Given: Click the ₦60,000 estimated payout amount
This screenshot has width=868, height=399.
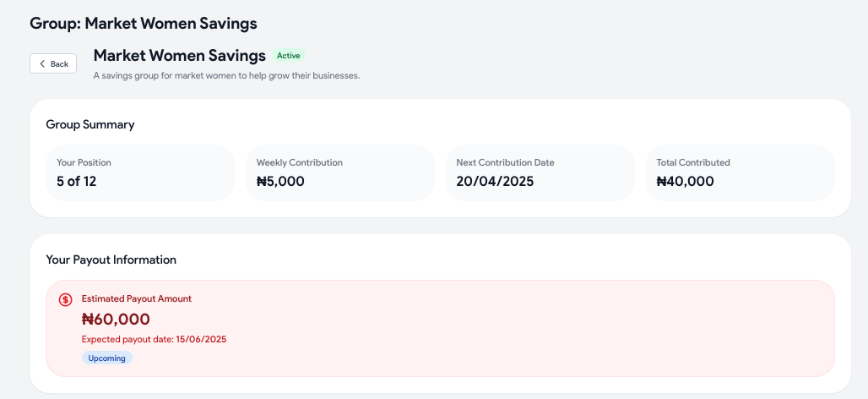Looking at the screenshot, I should pos(116,320).
